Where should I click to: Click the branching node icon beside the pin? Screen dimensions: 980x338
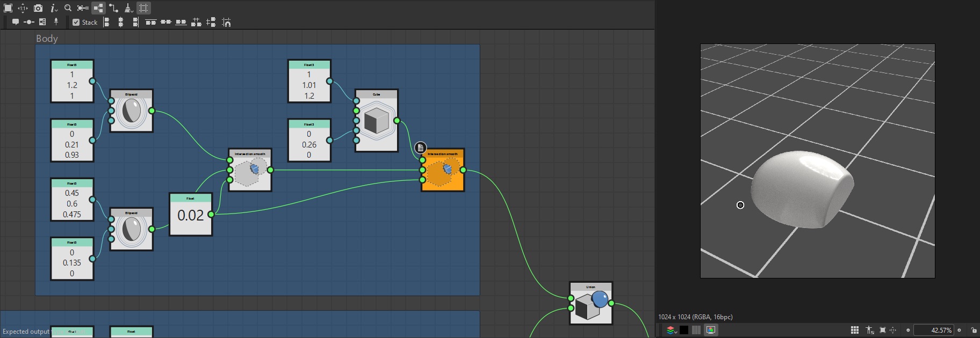(x=42, y=22)
